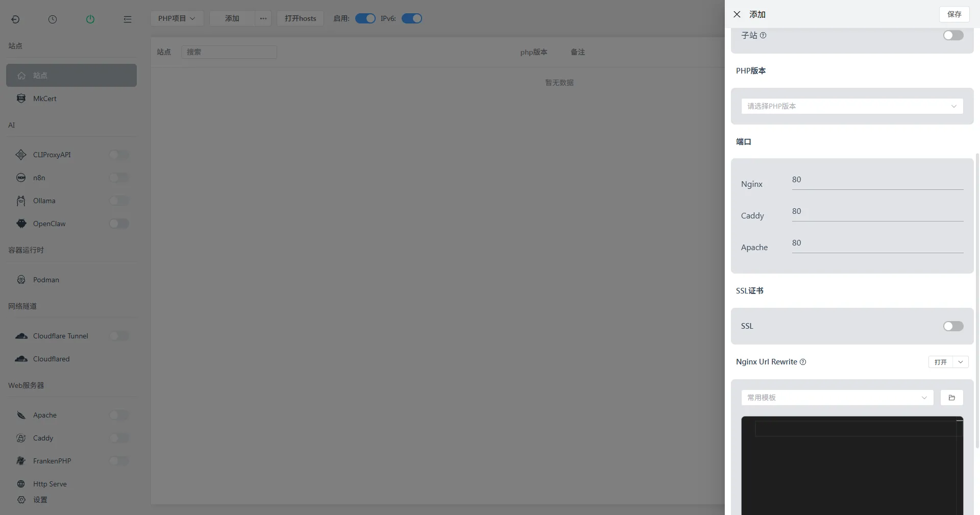Viewport: 980px width, 515px height.
Task: Click the Apache port field
Action: [x=877, y=243]
